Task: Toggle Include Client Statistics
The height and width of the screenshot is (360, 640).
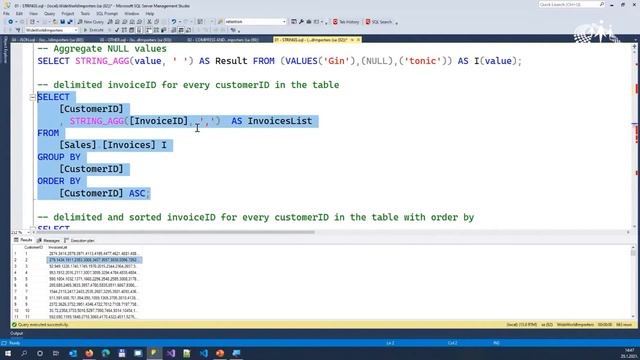Action: tap(163, 30)
